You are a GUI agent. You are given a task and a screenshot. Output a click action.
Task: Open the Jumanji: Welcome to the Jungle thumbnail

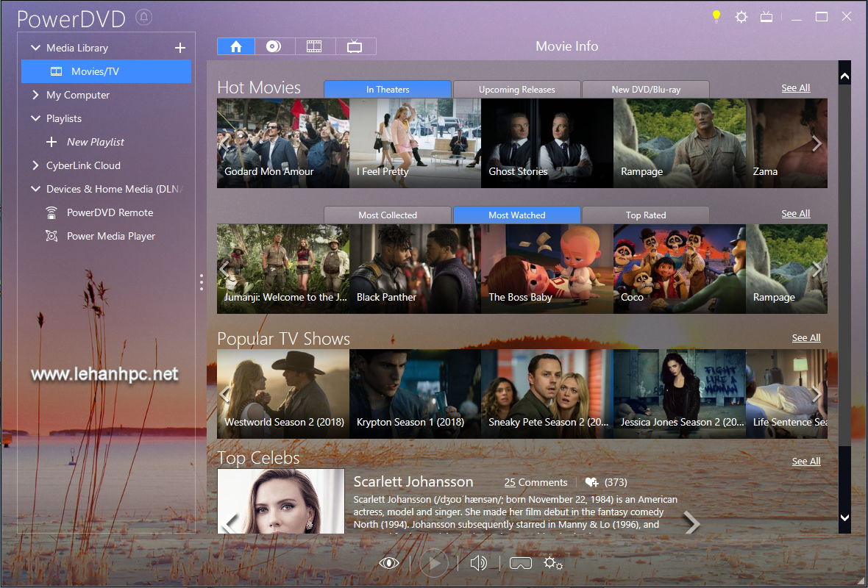(283, 269)
